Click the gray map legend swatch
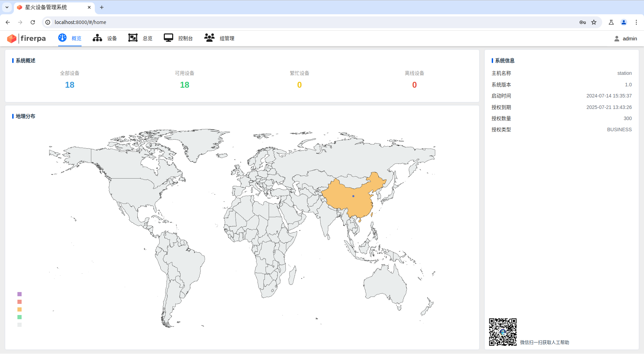The image size is (644, 354). [x=20, y=325]
